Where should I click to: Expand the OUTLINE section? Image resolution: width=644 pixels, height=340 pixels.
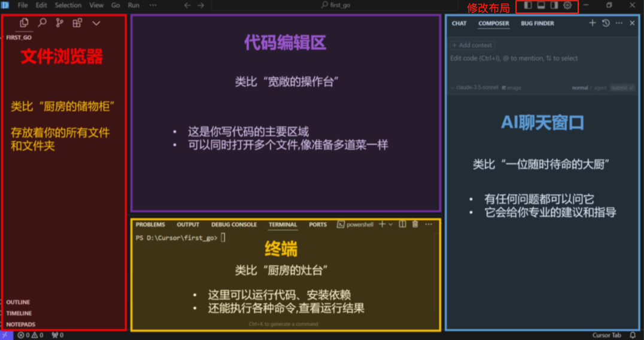[18, 302]
